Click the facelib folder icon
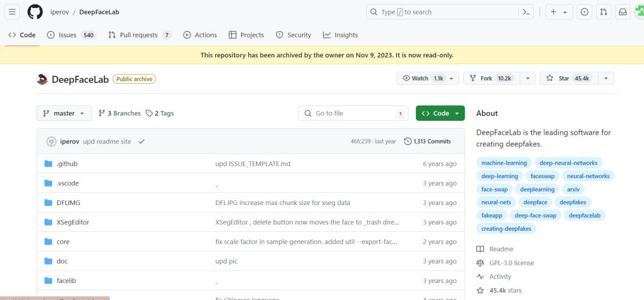The height and width of the screenshot is (300, 644). point(48,281)
